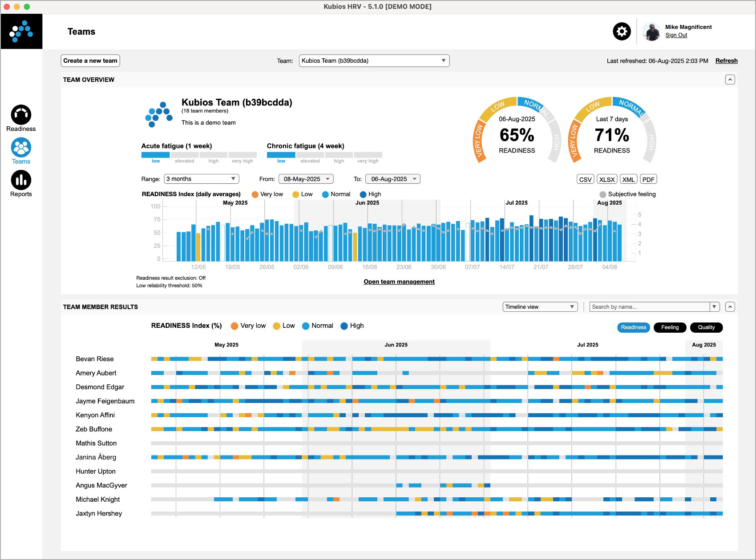Click the Refresh link
756x560 pixels.
click(x=726, y=61)
